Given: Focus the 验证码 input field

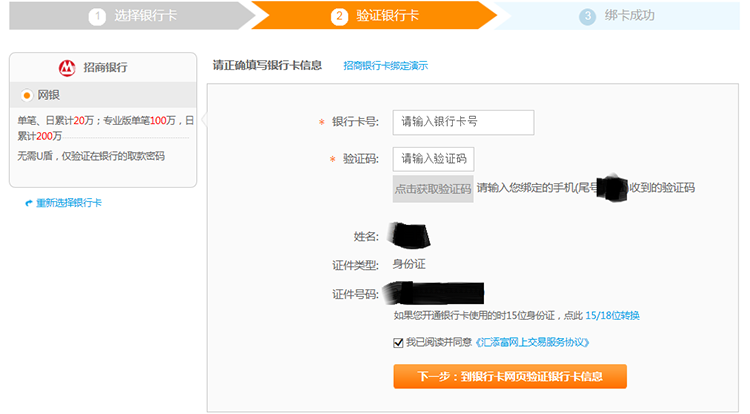Looking at the screenshot, I should (433, 159).
